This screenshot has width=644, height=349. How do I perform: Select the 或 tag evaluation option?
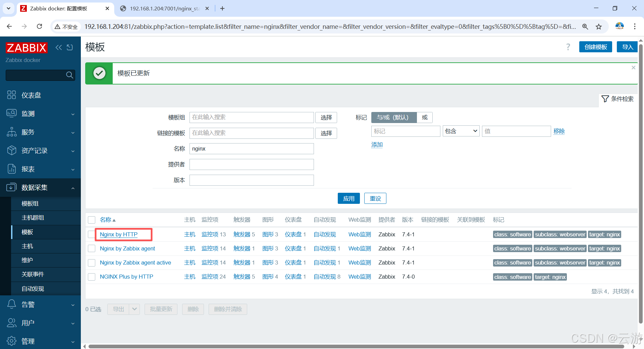[425, 117]
